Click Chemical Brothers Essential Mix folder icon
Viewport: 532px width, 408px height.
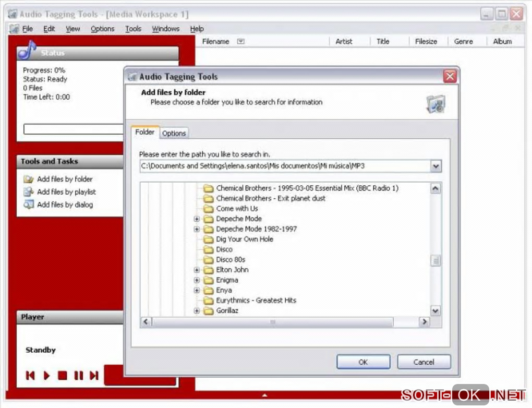point(208,188)
